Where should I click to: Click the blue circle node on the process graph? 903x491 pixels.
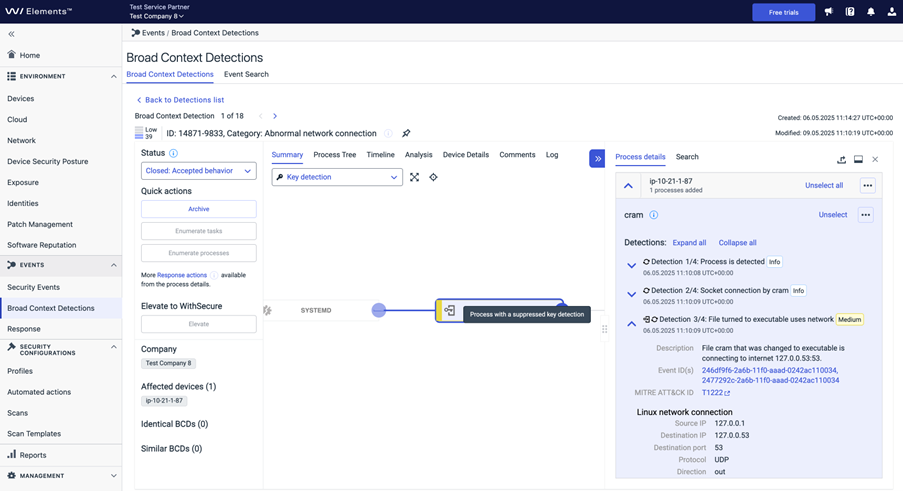click(x=378, y=310)
